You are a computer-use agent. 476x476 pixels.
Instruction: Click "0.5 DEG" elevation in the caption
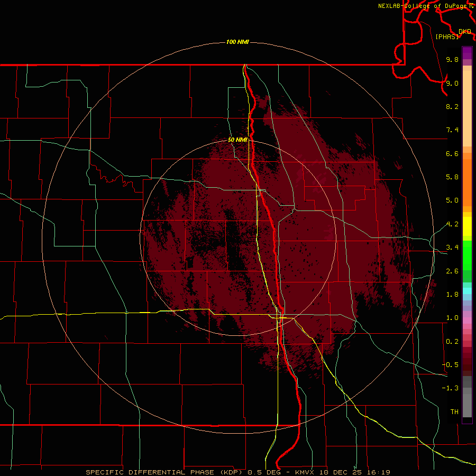[264, 472]
